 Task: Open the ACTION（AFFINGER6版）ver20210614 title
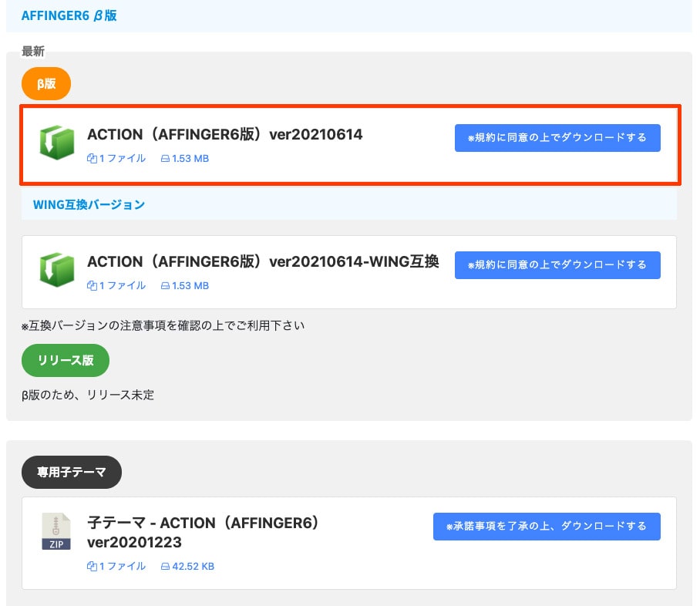click(224, 135)
